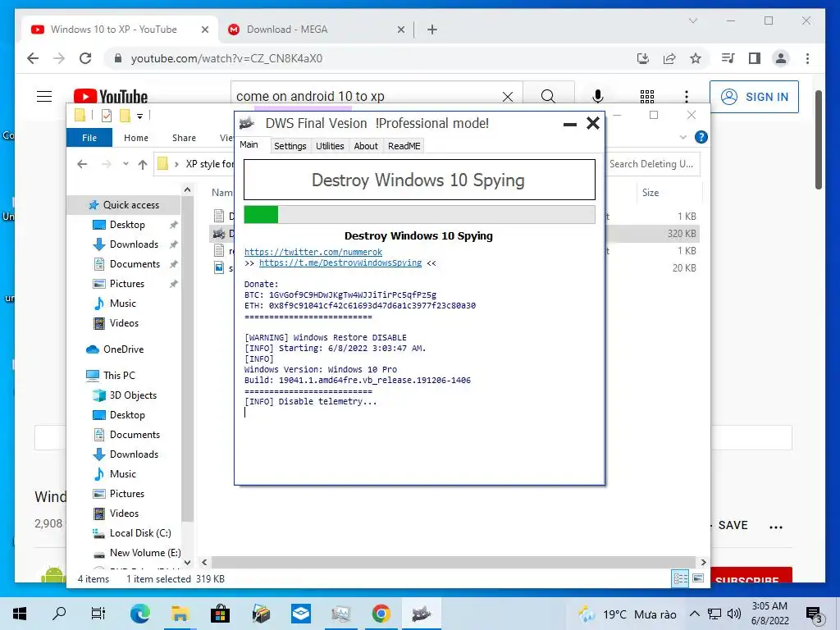Click the Properties quick access toolbar icon
The height and width of the screenshot is (630, 840).
pos(107,115)
